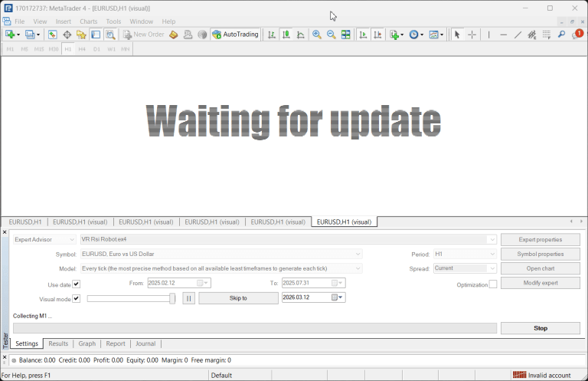Click the Expert properties button
Viewport: 588px width, 381px height.
tap(541, 239)
